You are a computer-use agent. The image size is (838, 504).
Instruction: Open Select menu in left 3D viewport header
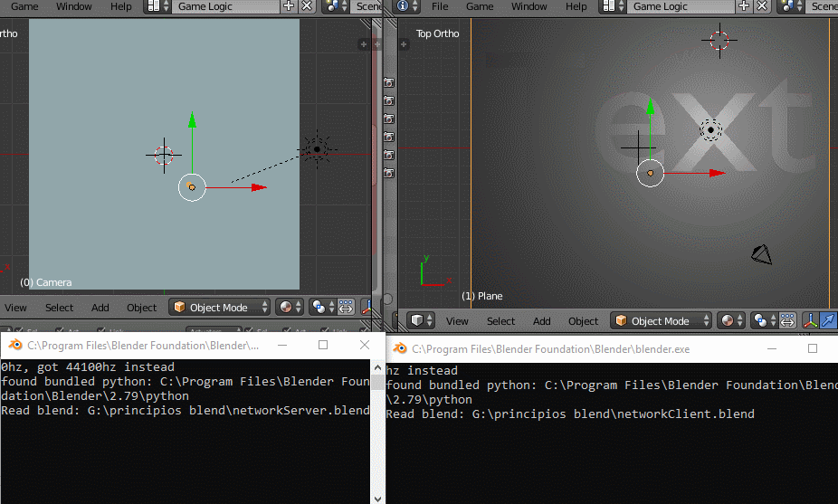[x=60, y=308]
